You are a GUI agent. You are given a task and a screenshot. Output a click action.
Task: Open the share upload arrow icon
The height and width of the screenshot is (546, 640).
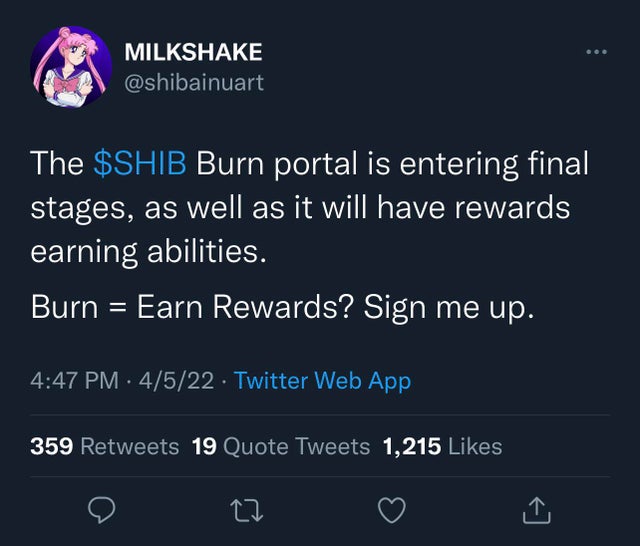coord(537,510)
